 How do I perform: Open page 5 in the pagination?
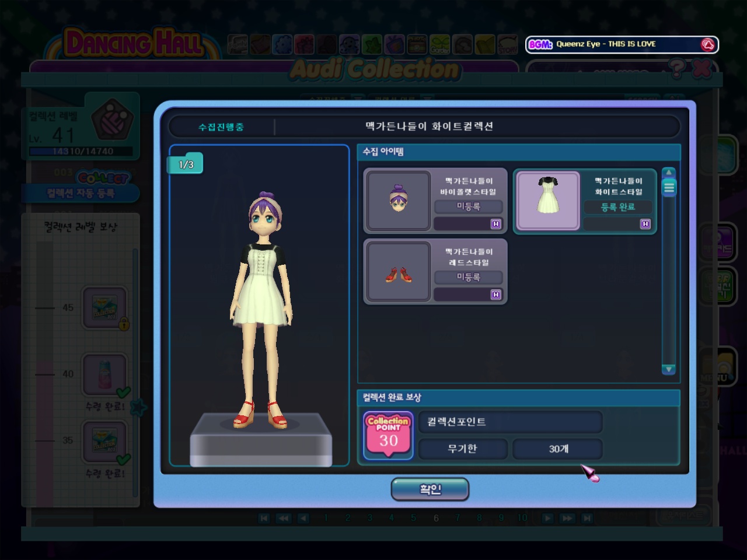coord(413,518)
